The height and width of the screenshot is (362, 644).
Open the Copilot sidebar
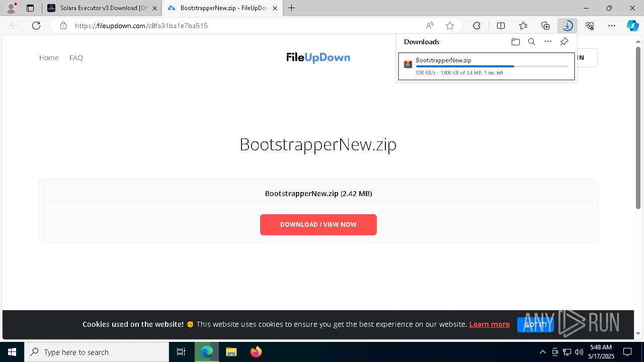coord(633,26)
